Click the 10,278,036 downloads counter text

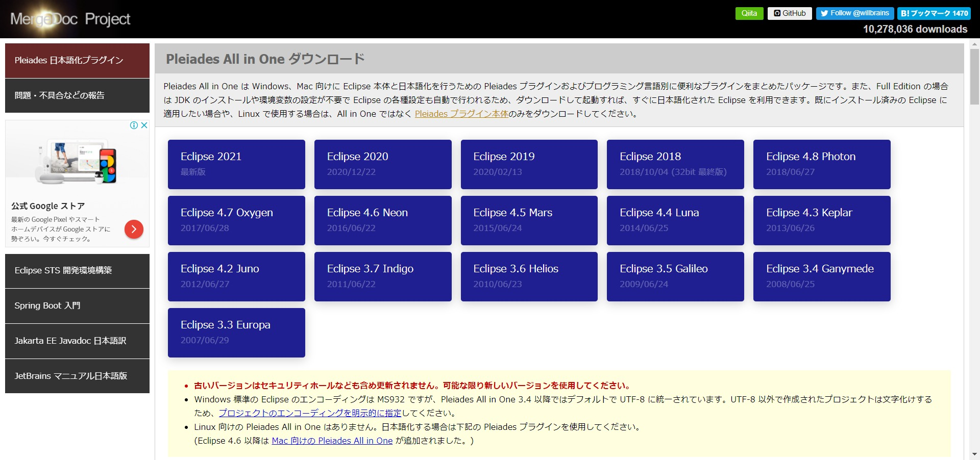point(915,29)
